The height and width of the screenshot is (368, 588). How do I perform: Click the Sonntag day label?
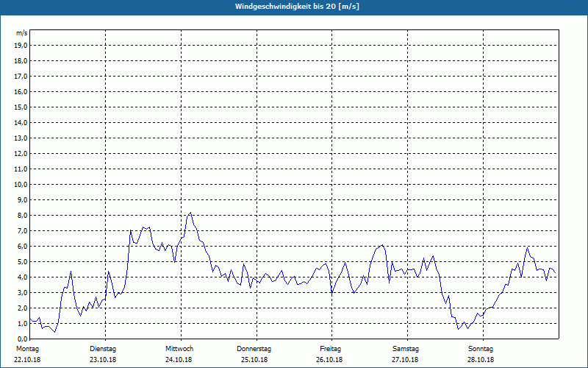[x=481, y=349]
